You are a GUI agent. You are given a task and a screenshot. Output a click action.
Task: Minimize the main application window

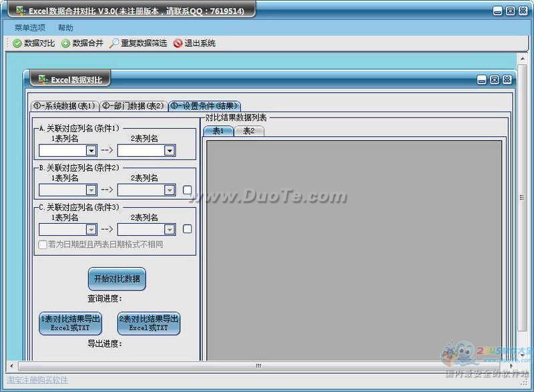[x=497, y=11]
